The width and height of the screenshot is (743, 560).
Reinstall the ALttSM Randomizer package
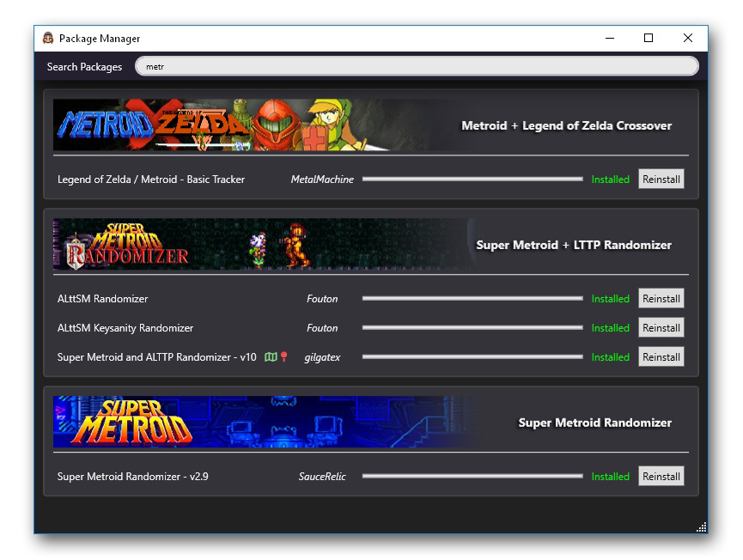(661, 299)
